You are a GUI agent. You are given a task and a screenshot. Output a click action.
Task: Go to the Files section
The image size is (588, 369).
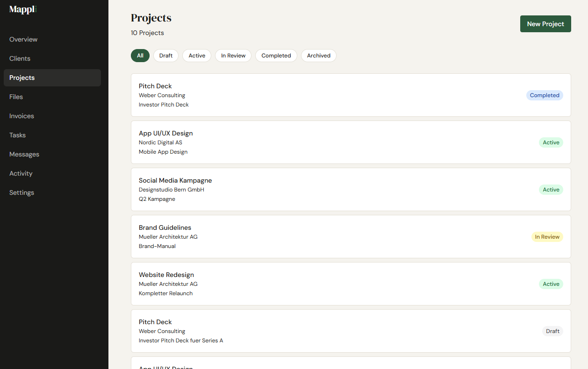pyautogui.click(x=16, y=97)
